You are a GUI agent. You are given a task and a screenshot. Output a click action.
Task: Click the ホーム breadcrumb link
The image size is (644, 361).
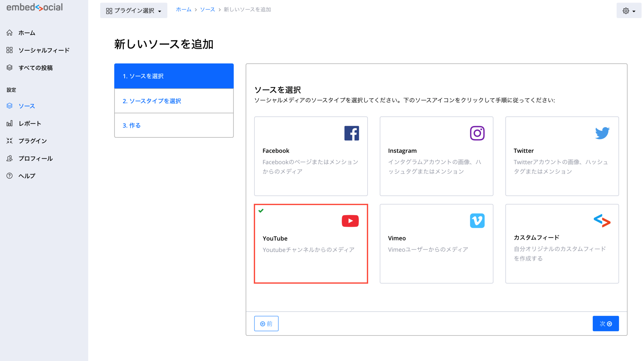click(184, 9)
